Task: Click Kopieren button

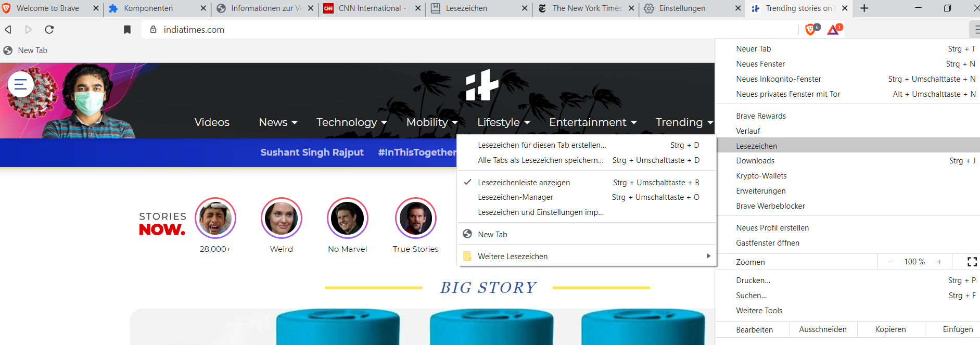Action: [x=890, y=329]
